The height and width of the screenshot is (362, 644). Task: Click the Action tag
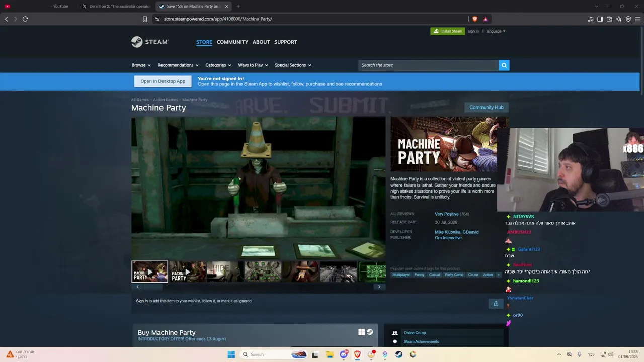coord(488,275)
